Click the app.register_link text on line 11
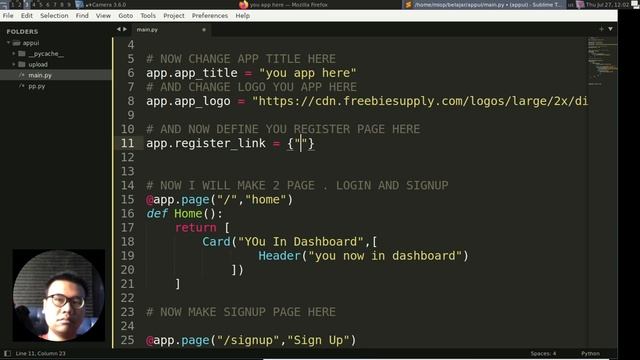 point(206,144)
